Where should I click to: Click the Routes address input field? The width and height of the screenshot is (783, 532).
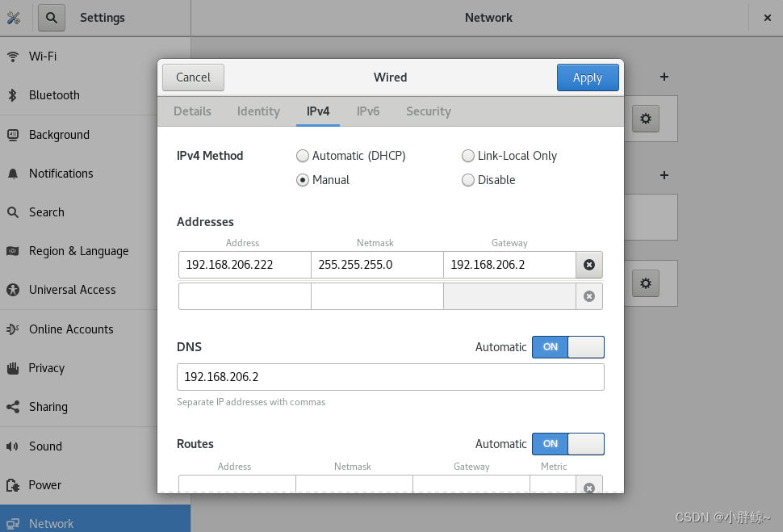[x=237, y=484]
